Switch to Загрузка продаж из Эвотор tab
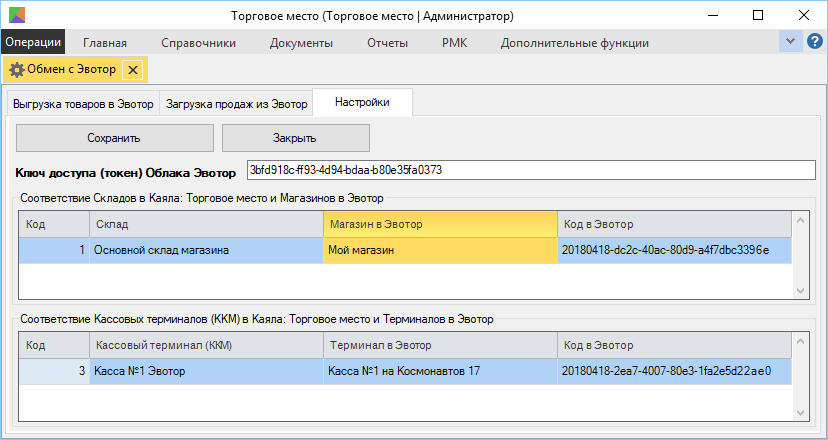 [237, 104]
